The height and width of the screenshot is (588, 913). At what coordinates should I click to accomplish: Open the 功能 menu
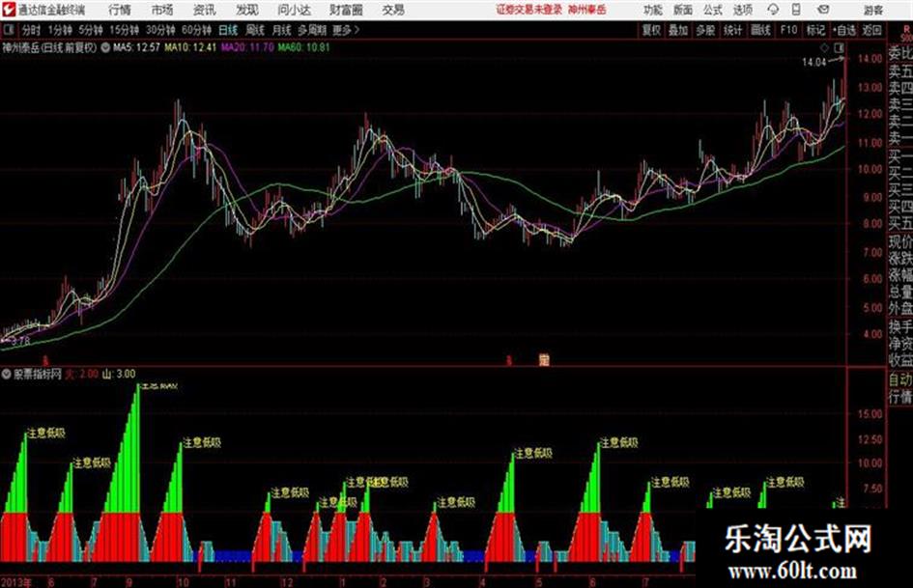(x=653, y=10)
